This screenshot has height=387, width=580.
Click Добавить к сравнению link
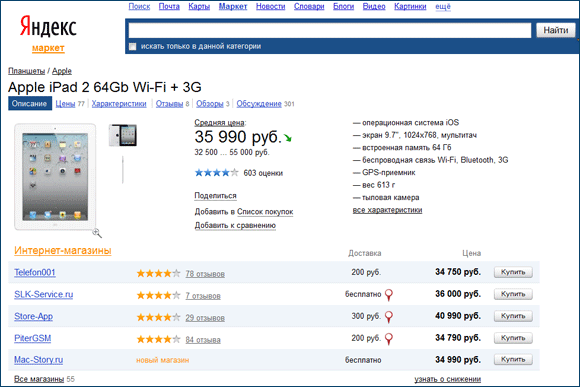235,226
